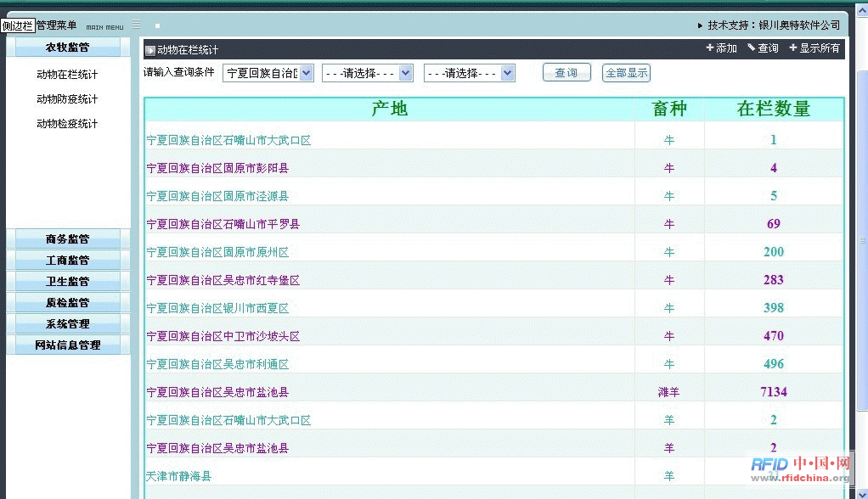The image size is (868, 499).
Task: Open the second 请选择 city dropdown
Action: (x=367, y=74)
